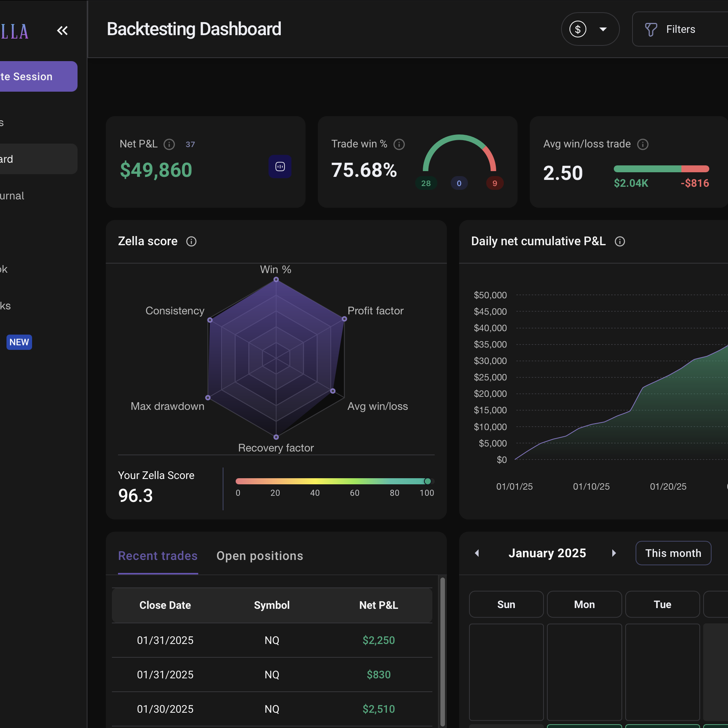Click the Zella Score slider handle
The width and height of the screenshot is (728, 728).
tap(428, 481)
